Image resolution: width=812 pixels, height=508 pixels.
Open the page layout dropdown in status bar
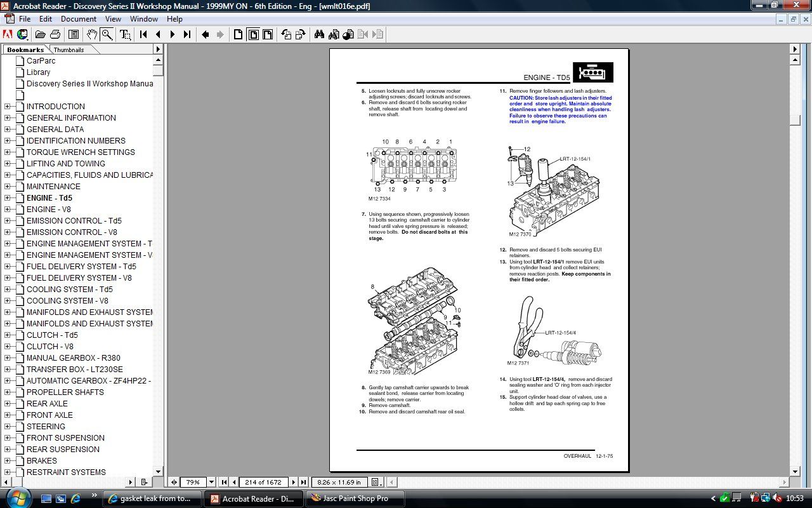pyautogui.click(x=376, y=483)
